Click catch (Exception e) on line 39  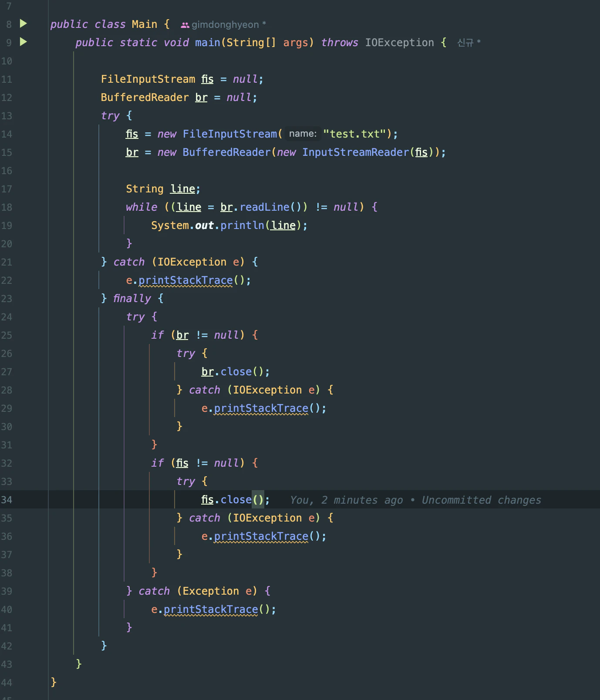[198, 591]
